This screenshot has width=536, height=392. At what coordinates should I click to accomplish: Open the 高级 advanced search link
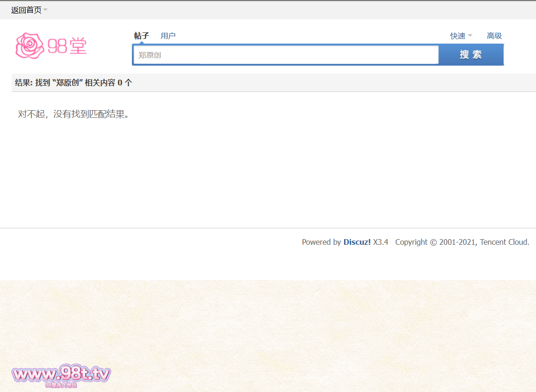(x=494, y=36)
